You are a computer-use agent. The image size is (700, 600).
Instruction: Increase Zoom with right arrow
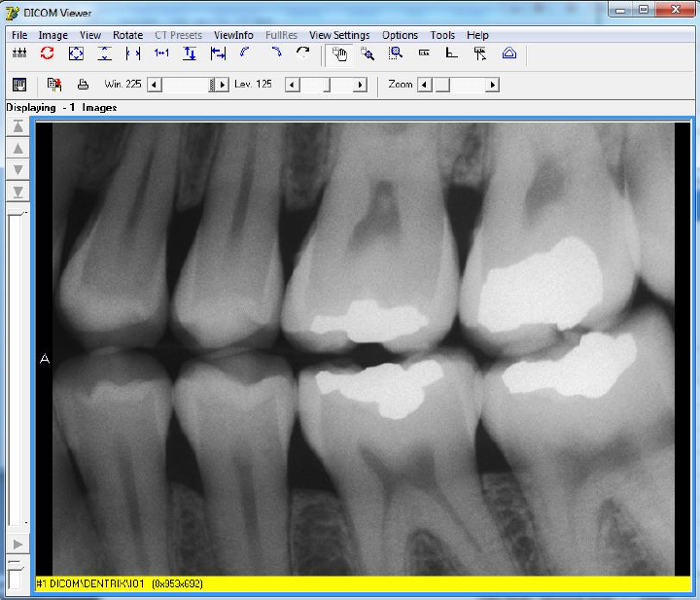(492, 85)
